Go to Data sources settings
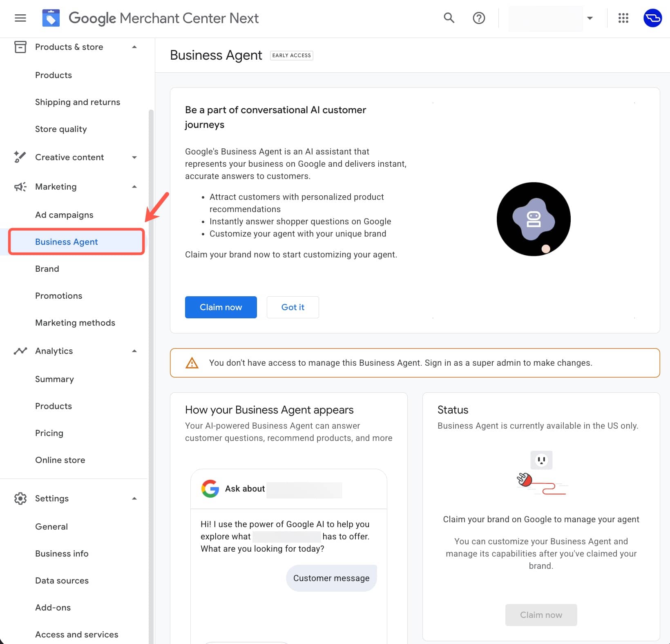 (62, 581)
